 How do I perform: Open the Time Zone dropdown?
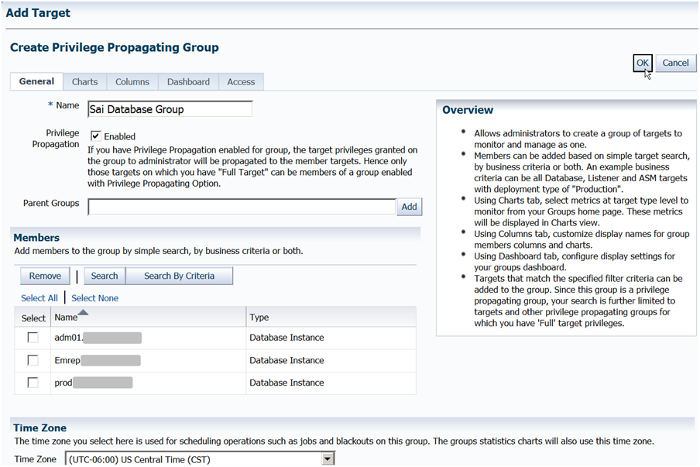(327, 459)
